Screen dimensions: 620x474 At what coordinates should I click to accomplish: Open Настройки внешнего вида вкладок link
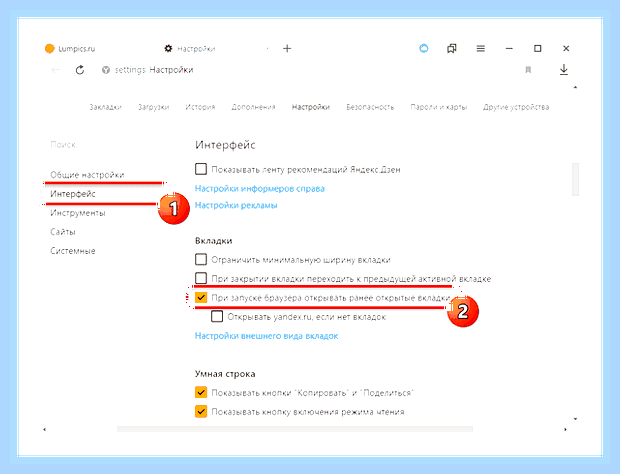pos(267,336)
